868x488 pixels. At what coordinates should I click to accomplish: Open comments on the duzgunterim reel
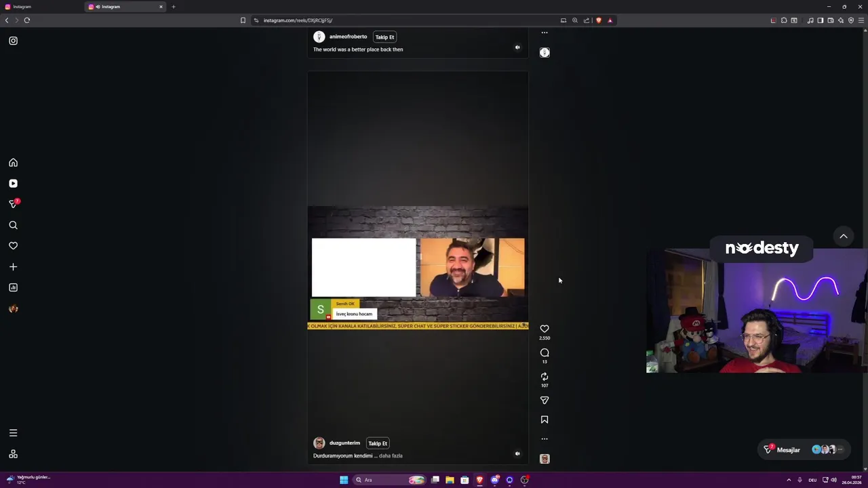[545, 352]
